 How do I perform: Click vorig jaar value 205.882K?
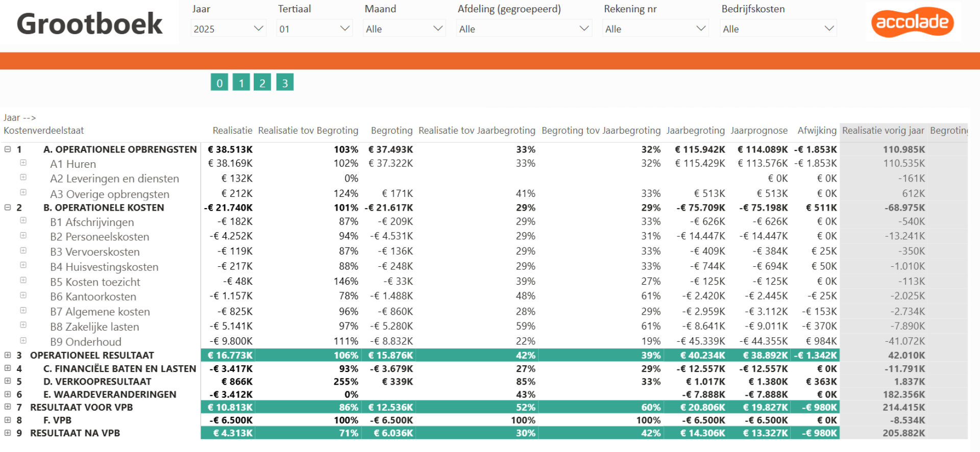coord(904,433)
